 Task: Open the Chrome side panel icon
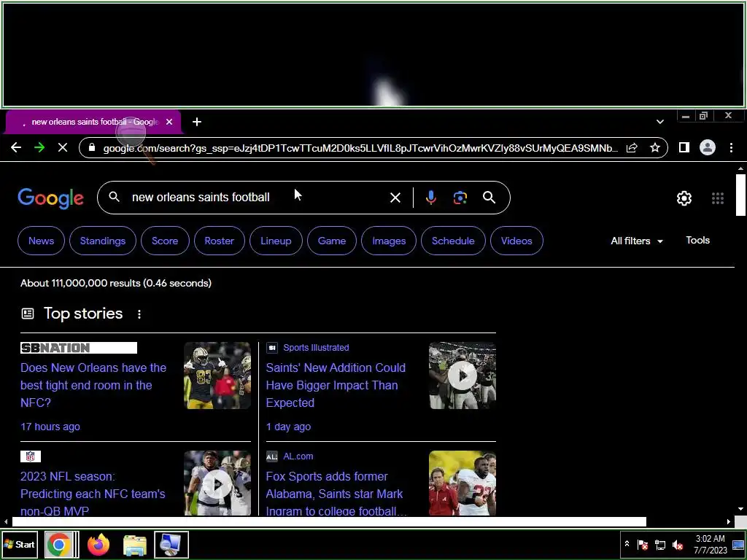[x=684, y=147]
